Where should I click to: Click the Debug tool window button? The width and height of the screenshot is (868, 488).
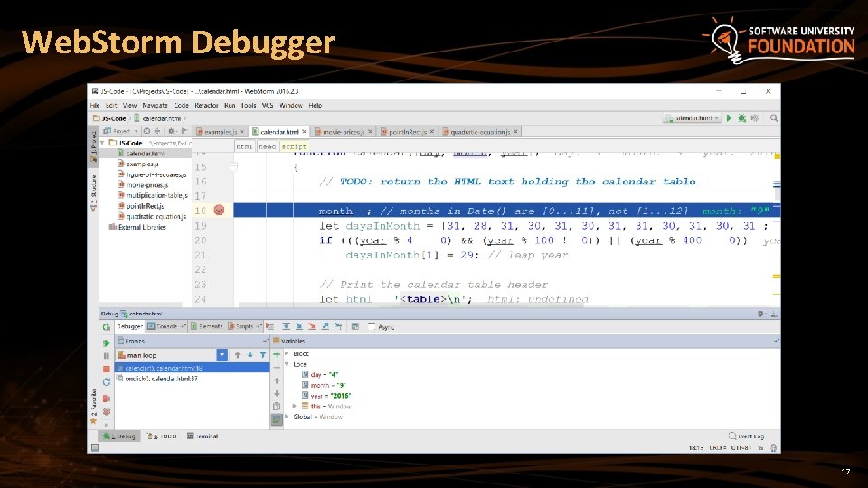pos(120,436)
